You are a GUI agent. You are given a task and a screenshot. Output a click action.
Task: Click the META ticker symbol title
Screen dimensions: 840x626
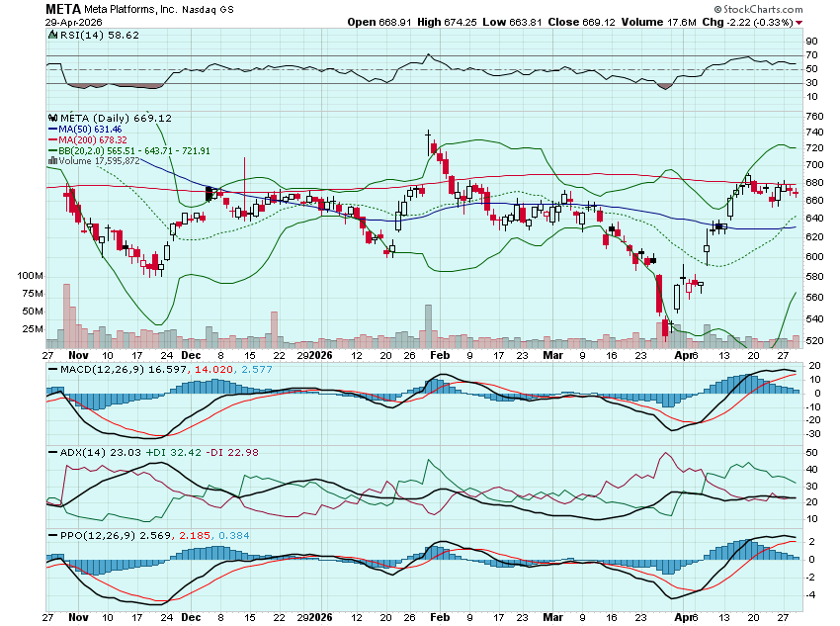pyautogui.click(x=63, y=9)
